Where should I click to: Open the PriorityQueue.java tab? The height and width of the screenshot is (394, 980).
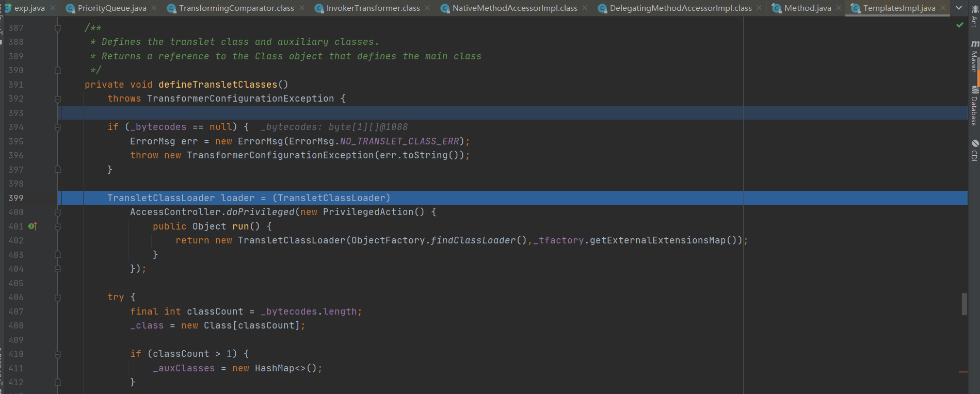112,8
